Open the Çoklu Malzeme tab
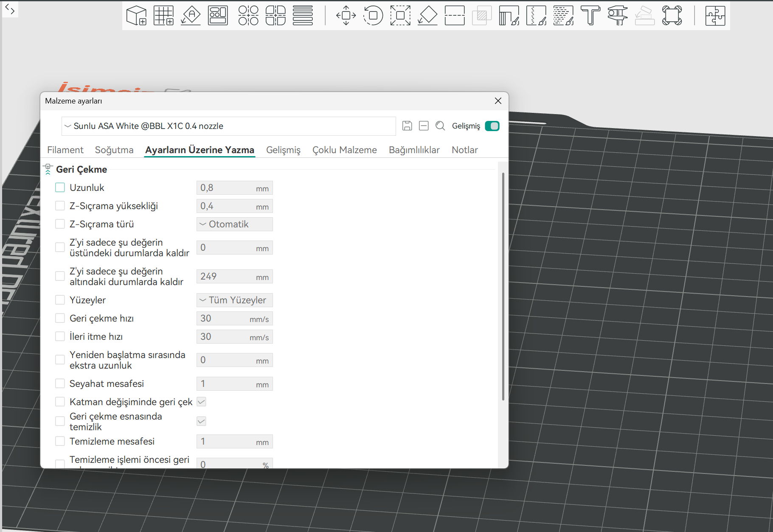This screenshot has height=532, width=773. click(x=345, y=150)
